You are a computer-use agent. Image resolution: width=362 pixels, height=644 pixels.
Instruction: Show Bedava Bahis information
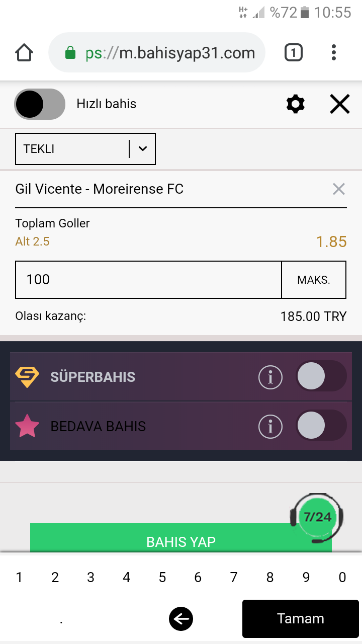coord(270,427)
